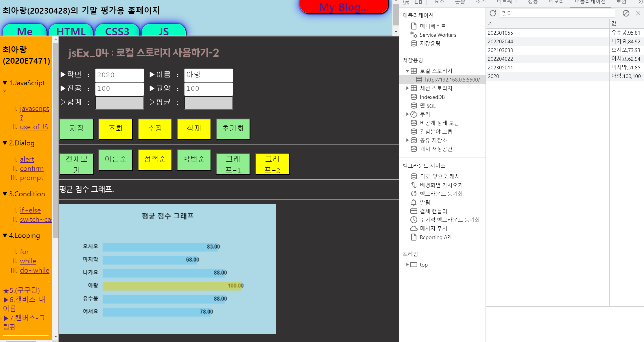Screen dimensions: 644x342
Task: Open 알림 notifications bell item
Action: pos(425,202)
